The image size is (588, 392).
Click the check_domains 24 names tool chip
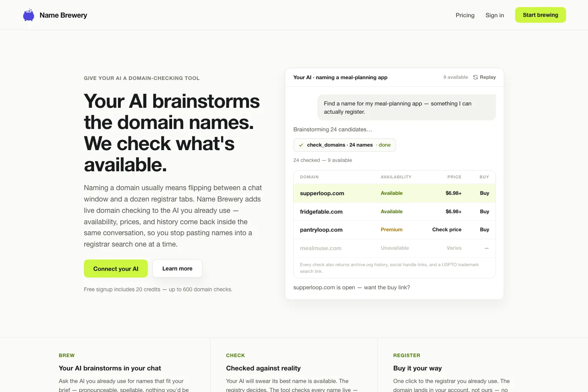click(x=345, y=145)
